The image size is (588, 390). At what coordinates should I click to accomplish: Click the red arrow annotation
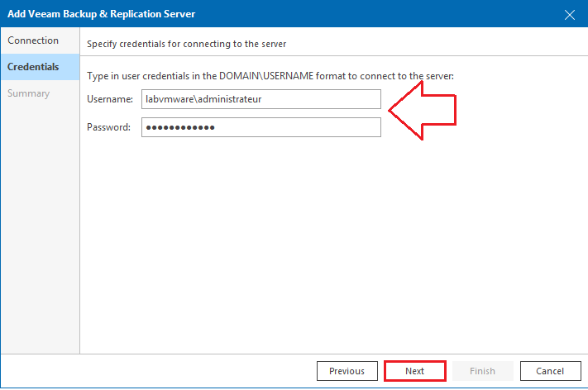point(422,111)
